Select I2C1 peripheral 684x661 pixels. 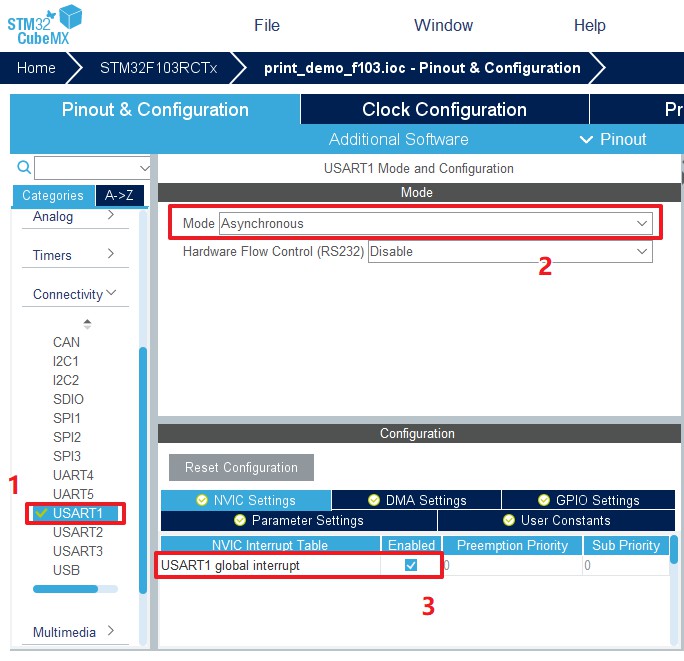(65, 361)
